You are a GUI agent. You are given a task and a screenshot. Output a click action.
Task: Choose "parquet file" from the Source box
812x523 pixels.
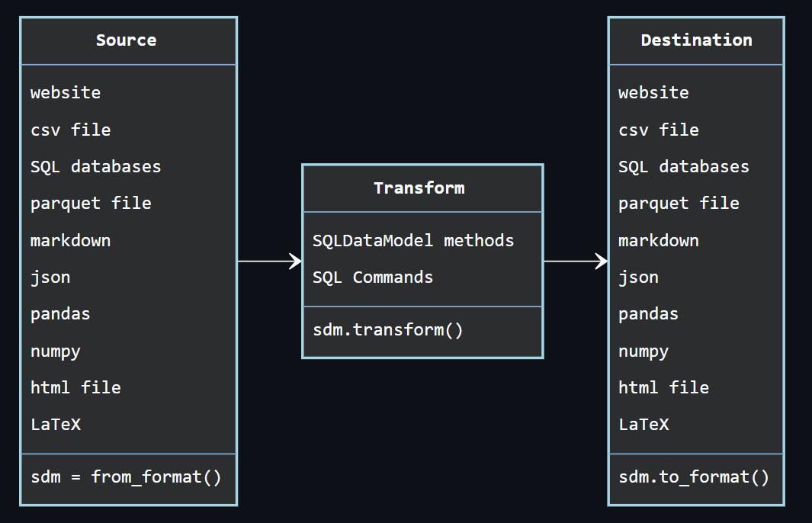pos(91,203)
